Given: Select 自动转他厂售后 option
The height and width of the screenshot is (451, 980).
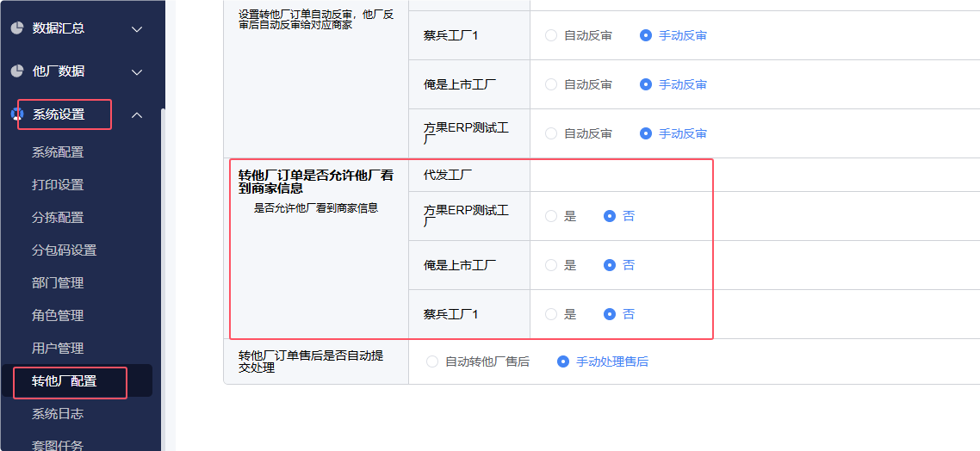Looking at the screenshot, I should coord(432,361).
